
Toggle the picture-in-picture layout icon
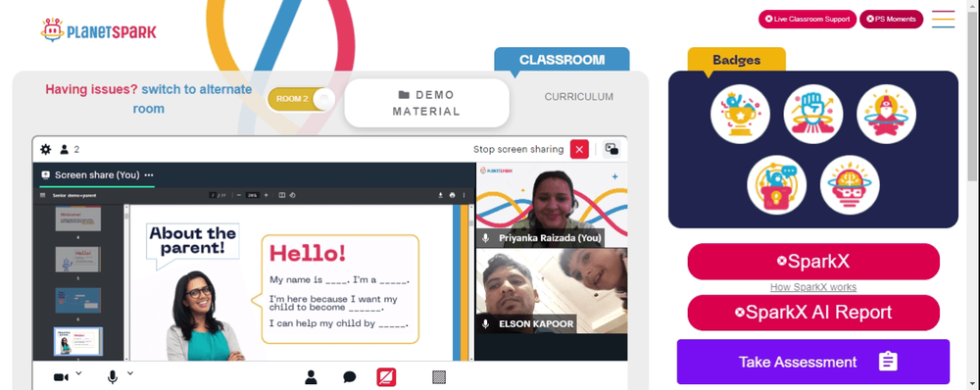click(612, 149)
